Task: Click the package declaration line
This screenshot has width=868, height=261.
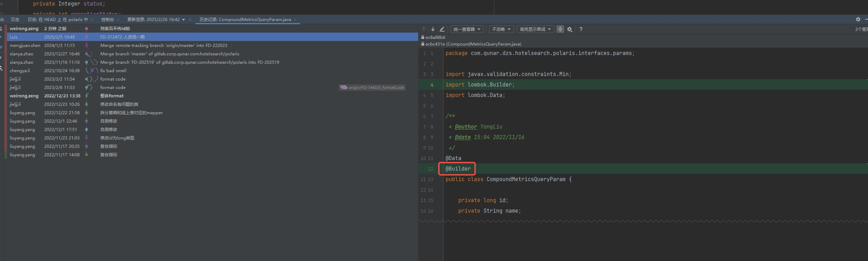Action: pos(540,53)
